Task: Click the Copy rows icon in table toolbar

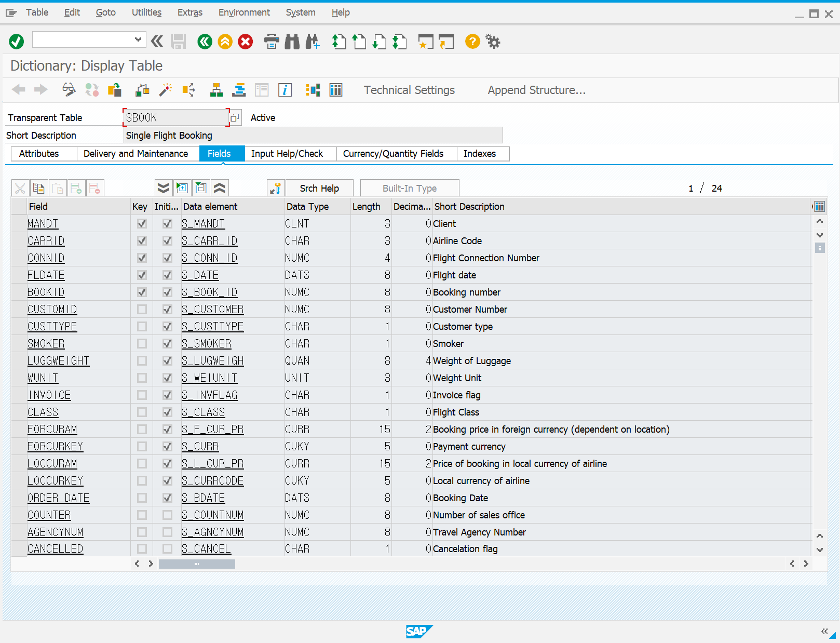Action: click(x=38, y=188)
